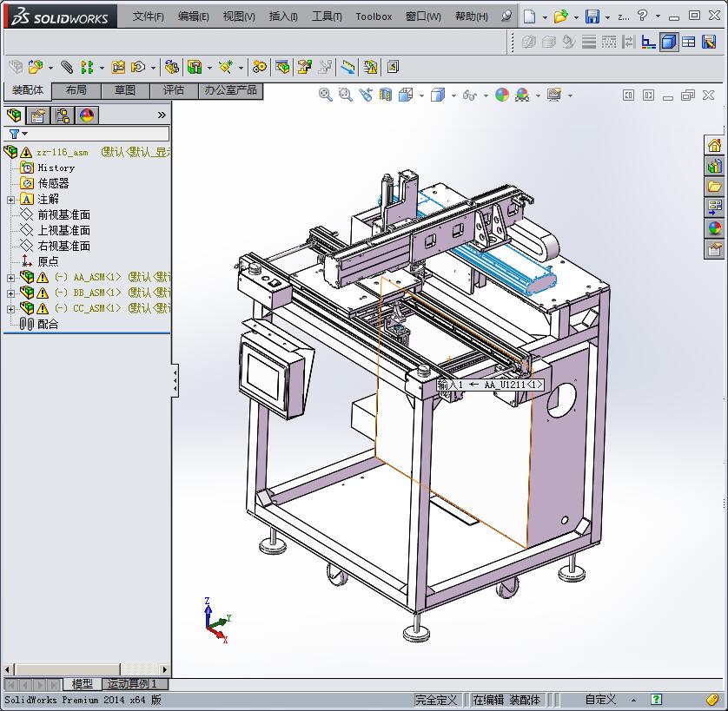Open View Settings monitor icon
This screenshot has height=711, width=728.
[554, 95]
